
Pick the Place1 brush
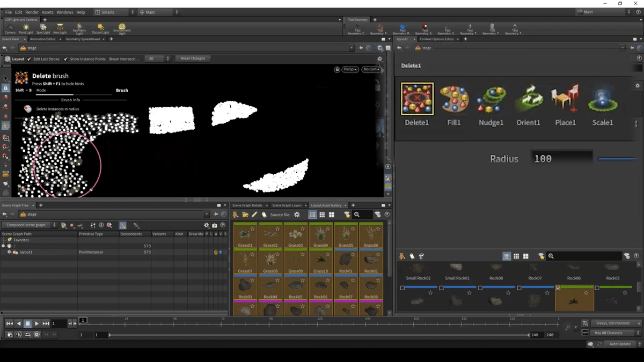coord(565,99)
